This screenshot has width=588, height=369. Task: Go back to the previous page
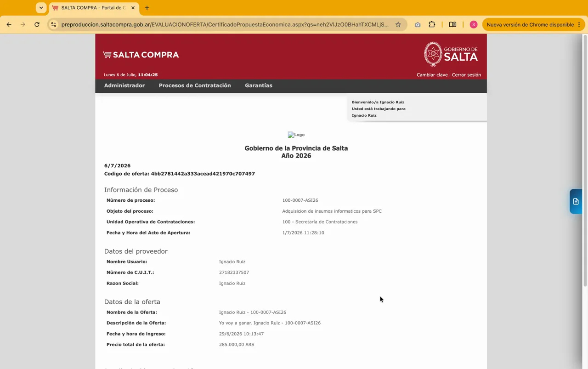point(9,24)
